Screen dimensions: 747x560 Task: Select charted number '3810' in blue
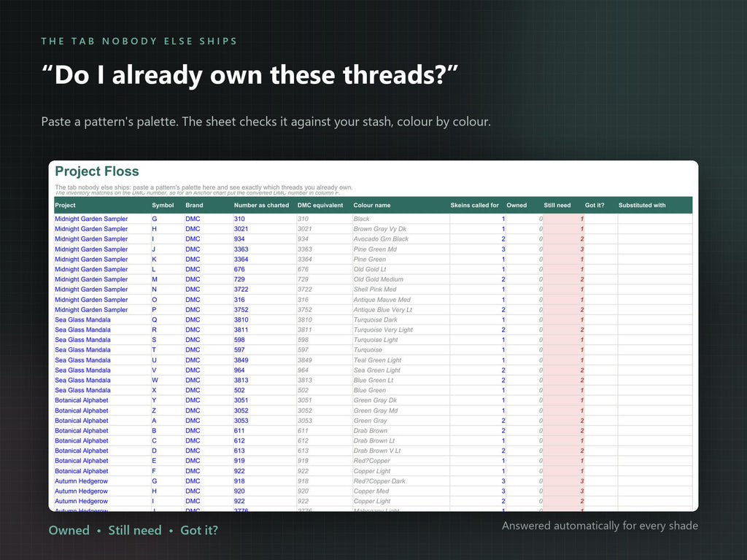(x=241, y=320)
